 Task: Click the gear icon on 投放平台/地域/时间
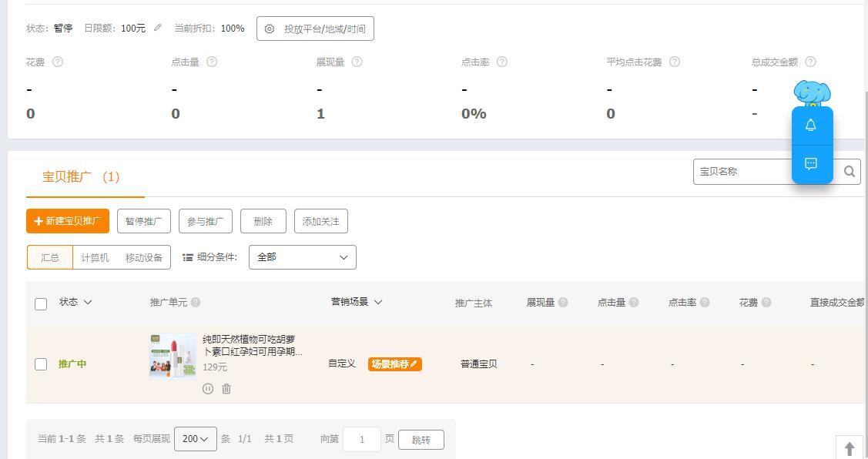tap(269, 28)
